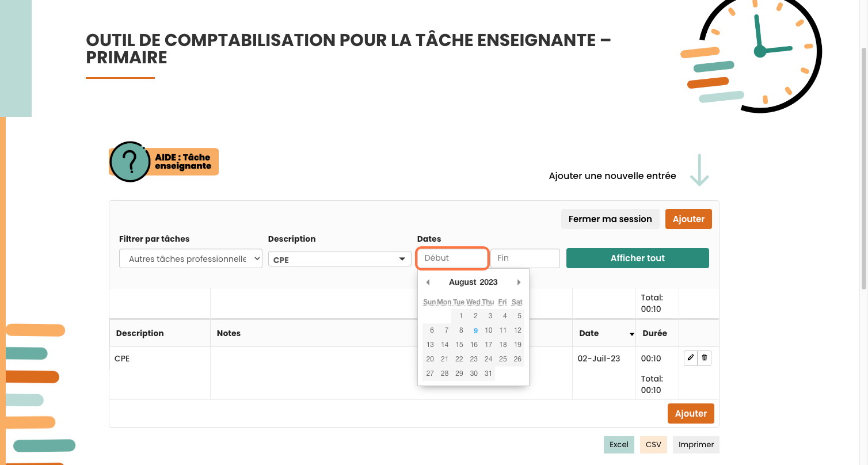Viewport: 868px width, 465px height.
Task: Export the table to Excel
Action: pos(619,444)
